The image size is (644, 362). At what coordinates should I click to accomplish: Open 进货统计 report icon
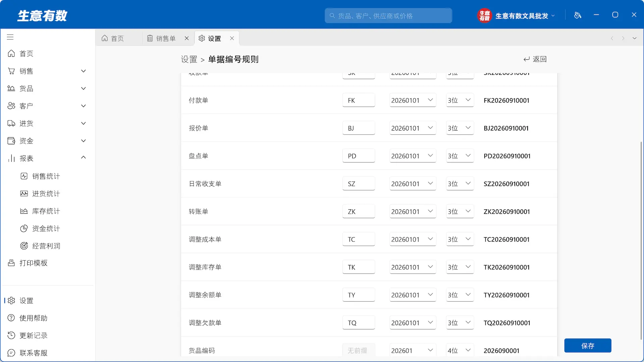(x=24, y=194)
